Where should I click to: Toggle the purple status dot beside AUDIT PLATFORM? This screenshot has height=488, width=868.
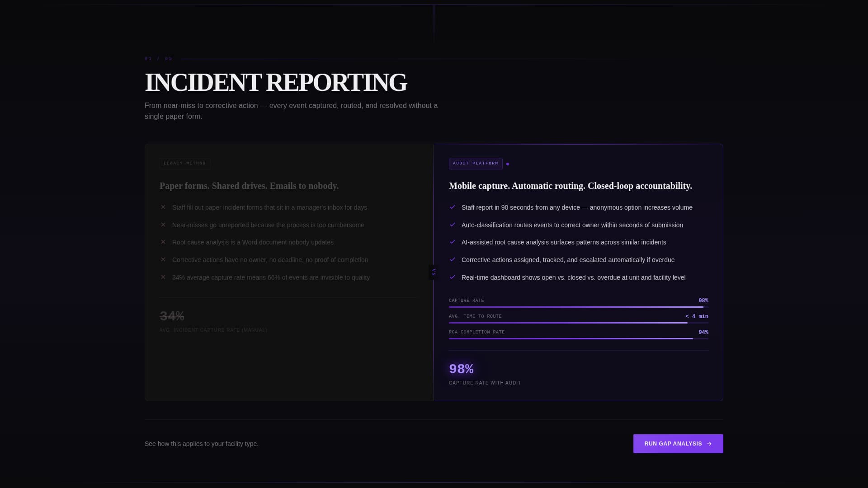coord(508,164)
